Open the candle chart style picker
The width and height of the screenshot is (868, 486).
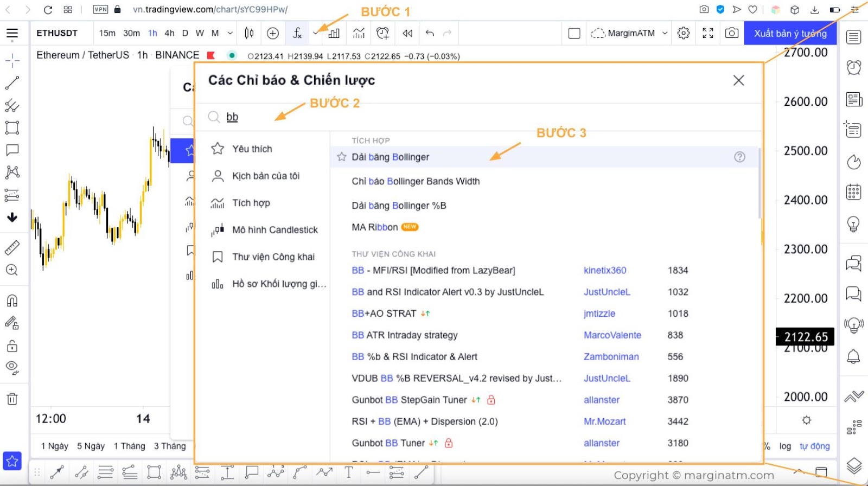[249, 33]
